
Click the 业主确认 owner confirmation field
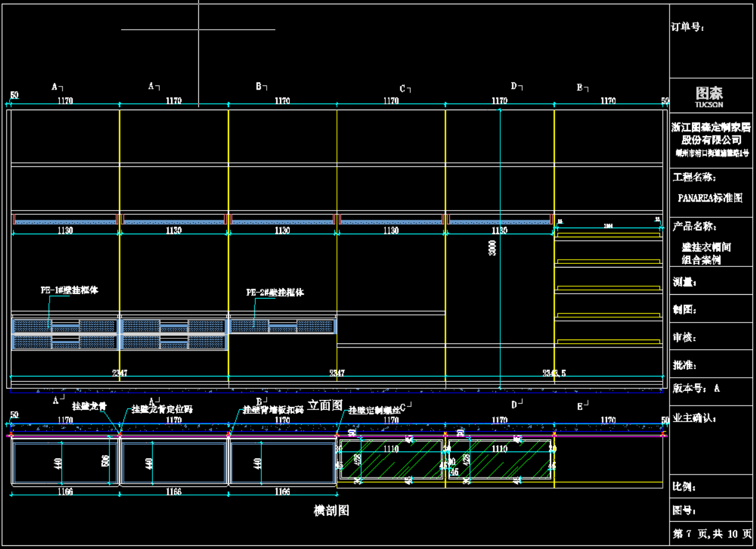click(694, 417)
